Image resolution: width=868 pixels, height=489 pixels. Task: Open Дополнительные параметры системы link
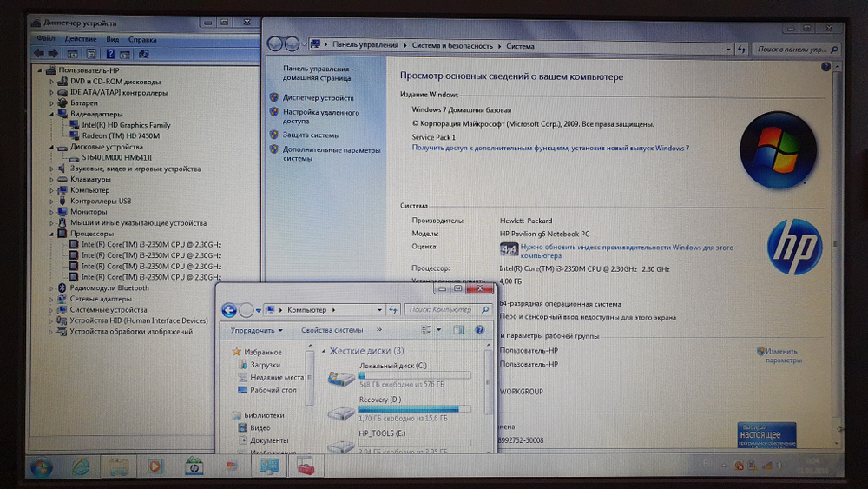[332, 154]
